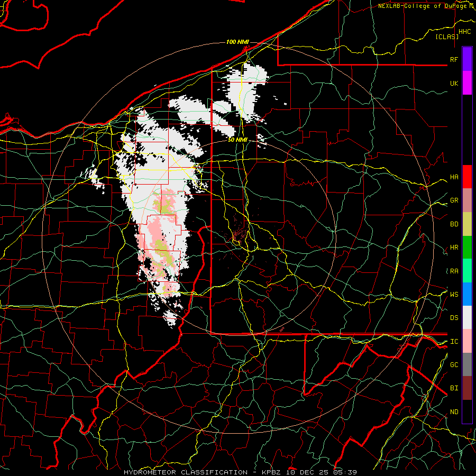Screen dimensions: 476x476
Task: Click the GC legend label
Action: click(454, 364)
